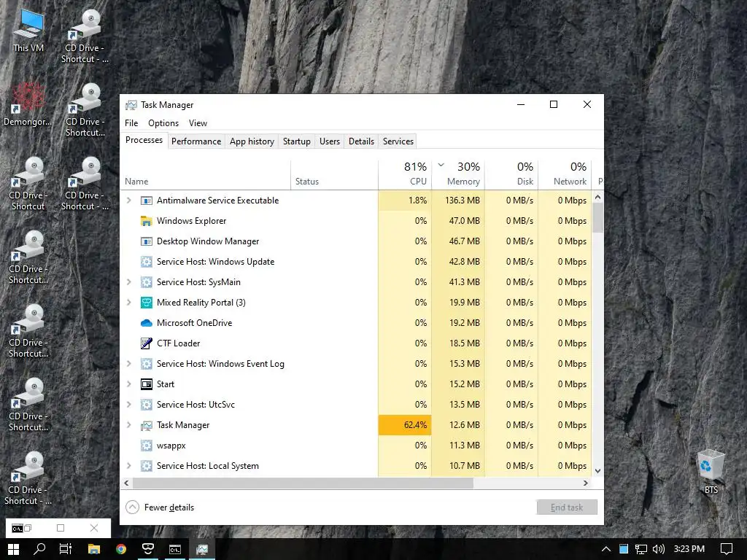Click the wsappx process gear icon
Viewport: 747px width, 560px height.
tap(146, 446)
